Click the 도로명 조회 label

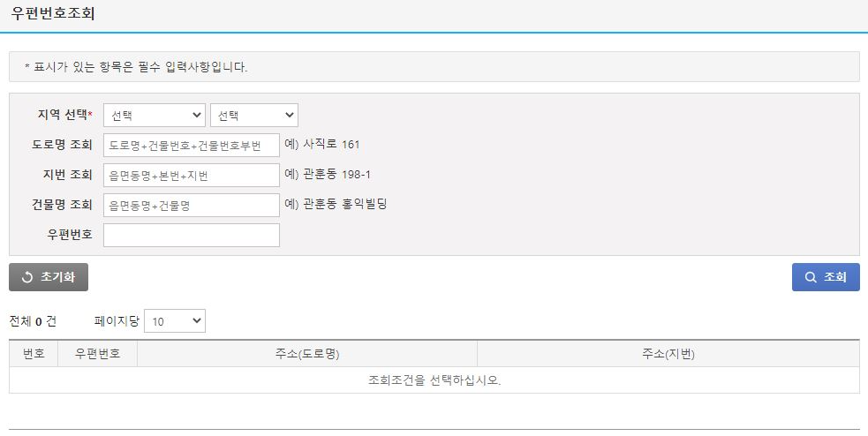pyautogui.click(x=62, y=145)
